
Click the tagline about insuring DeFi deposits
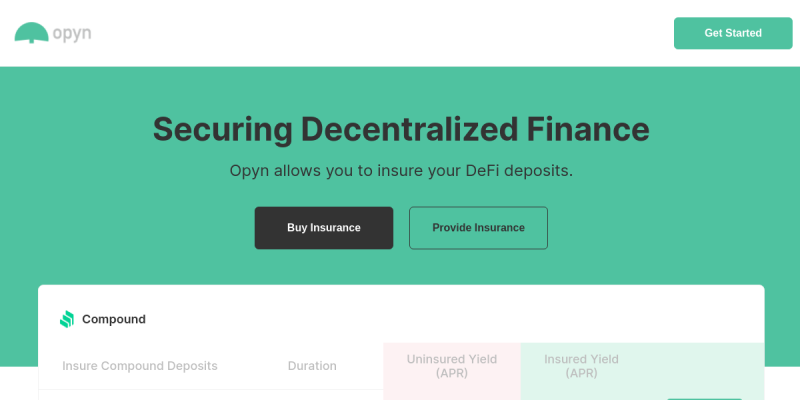[x=400, y=171]
